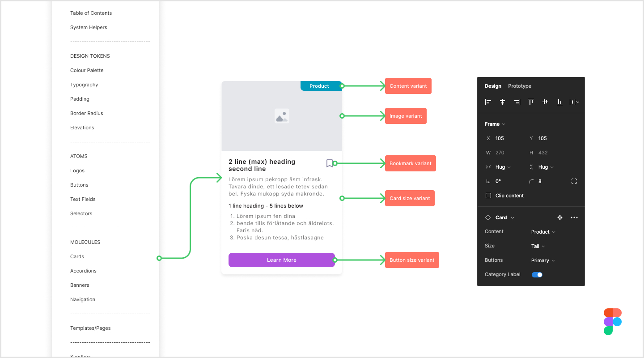Open the Card more options menu
The width and height of the screenshot is (644, 358).
pyautogui.click(x=574, y=217)
